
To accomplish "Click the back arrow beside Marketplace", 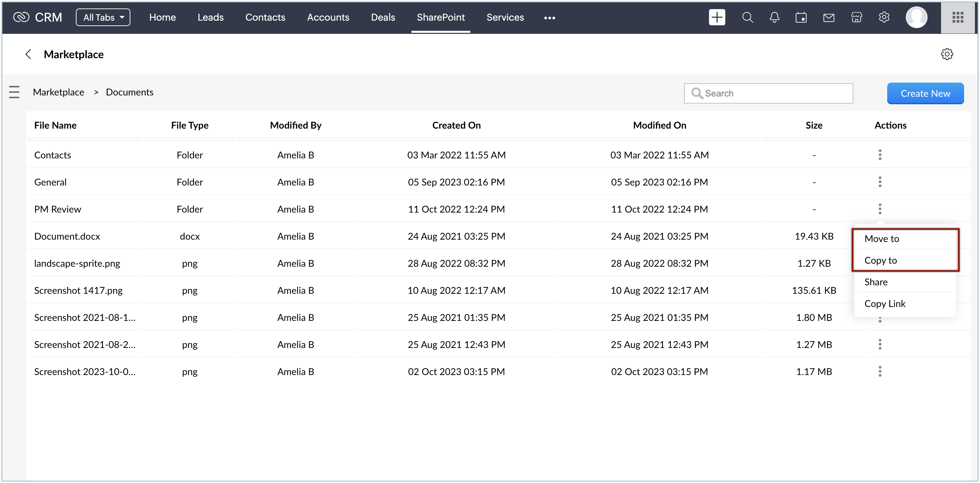I will click(x=28, y=54).
